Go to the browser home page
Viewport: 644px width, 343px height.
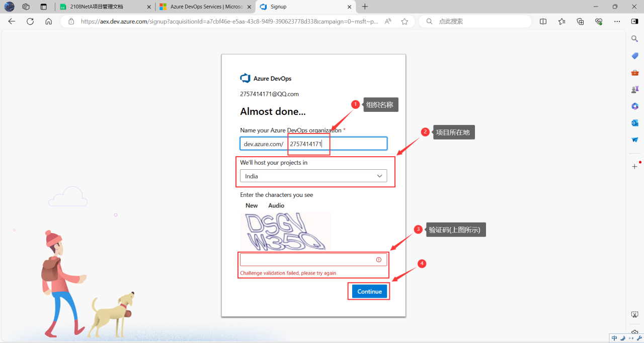point(48,21)
